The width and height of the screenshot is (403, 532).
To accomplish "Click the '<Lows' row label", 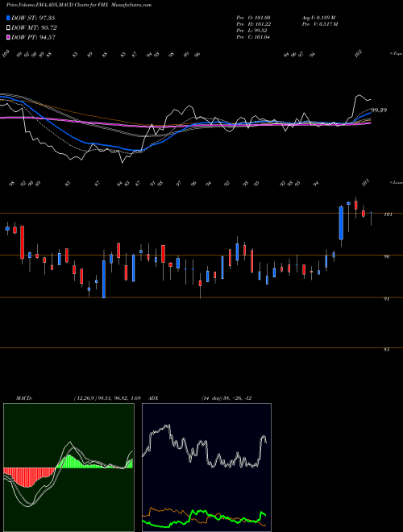I will click(x=396, y=182).
